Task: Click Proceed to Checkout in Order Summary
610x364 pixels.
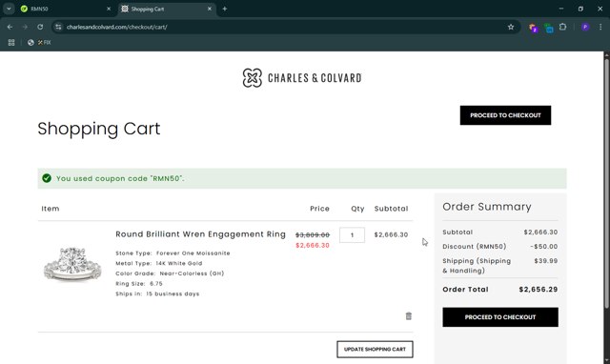Action: [500, 317]
